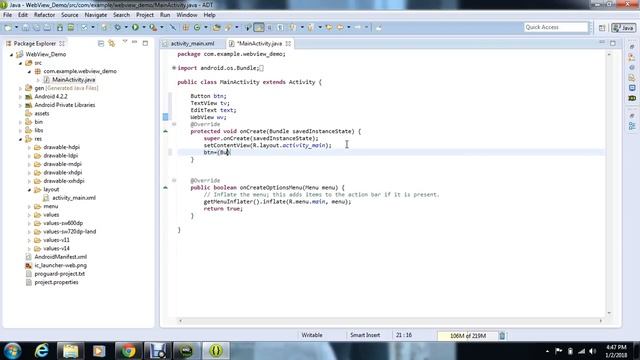Image resolution: width=640 pixels, height=360 pixels.
Task: Click the Print toolbar icon
Action: coord(47,27)
